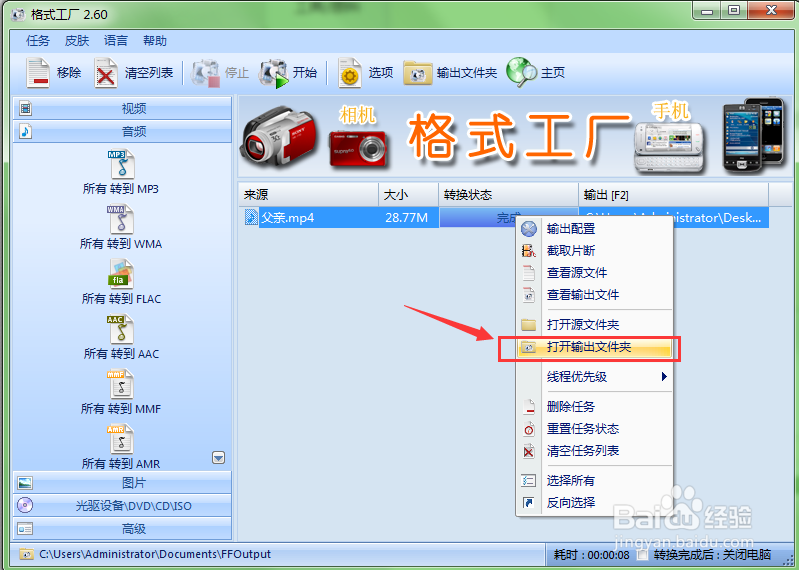The image size is (799, 570).
Task: Select the 父亲.mp4 task row
Action: pos(504,218)
